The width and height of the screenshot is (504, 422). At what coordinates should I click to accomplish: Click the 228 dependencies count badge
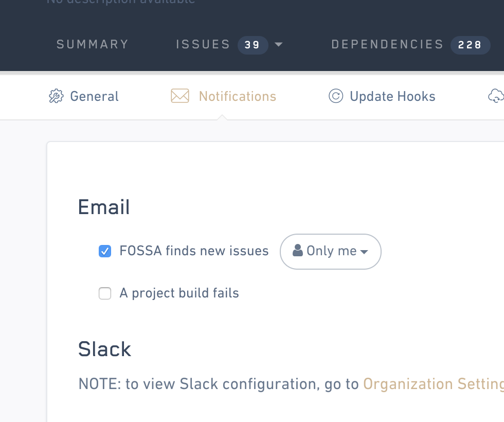pos(470,45)
